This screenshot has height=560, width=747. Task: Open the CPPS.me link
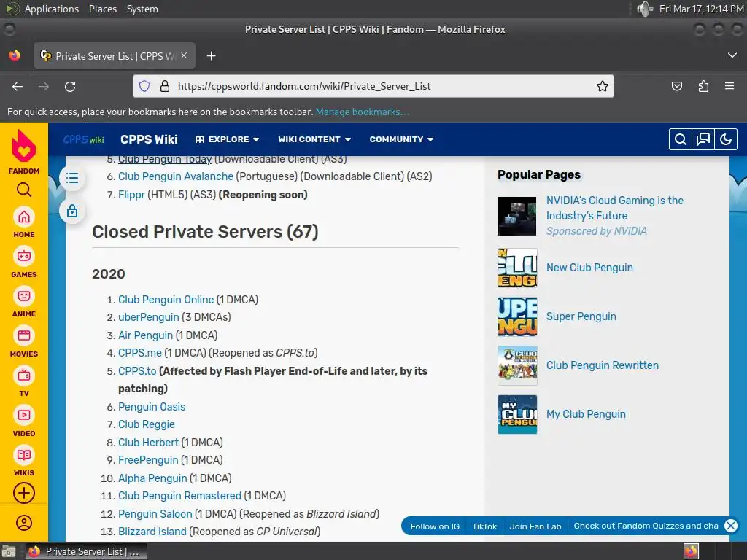pyautogui.click(x=140, y=353)
